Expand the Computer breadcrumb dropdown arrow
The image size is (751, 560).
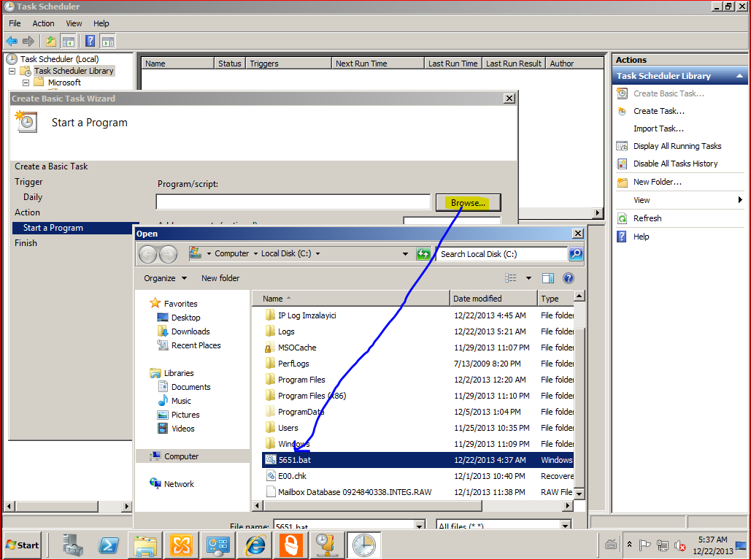[255, 253]
